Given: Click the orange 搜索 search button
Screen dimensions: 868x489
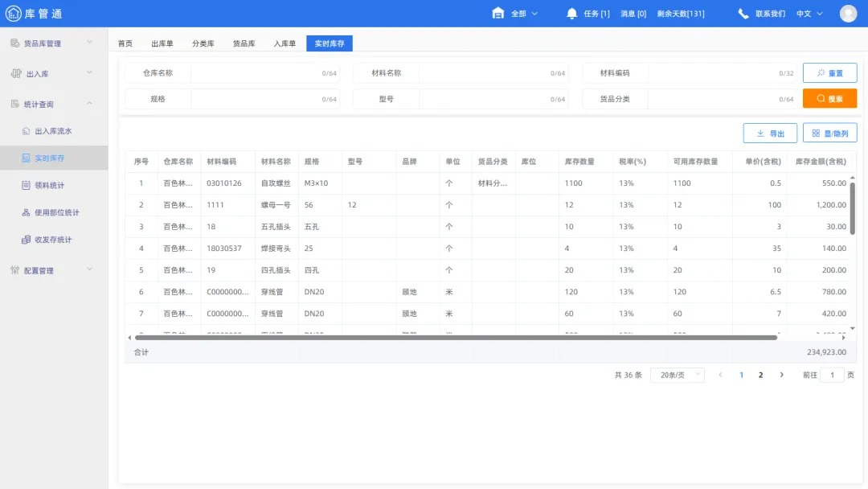Looking at the screenshot, I should (x=829, y=98).
